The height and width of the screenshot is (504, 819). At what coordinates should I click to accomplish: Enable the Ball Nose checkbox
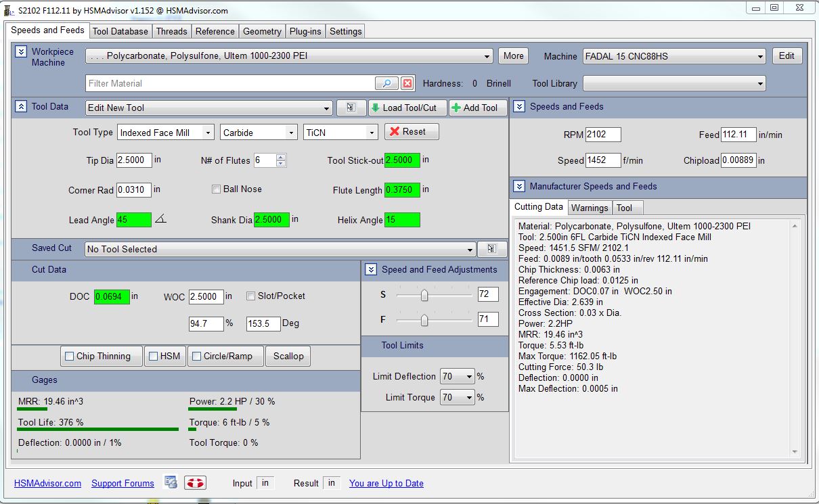(x=217, y=189)
